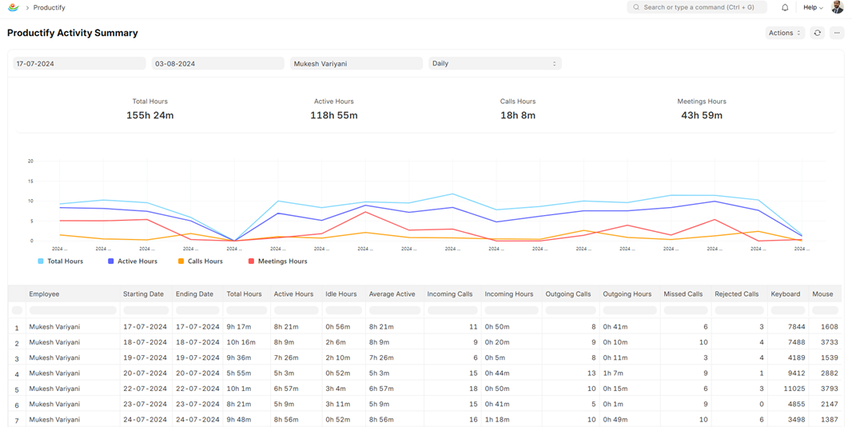Filter the Employee column
The width and height of the screenshot is (852, 427).
(73, 310)
